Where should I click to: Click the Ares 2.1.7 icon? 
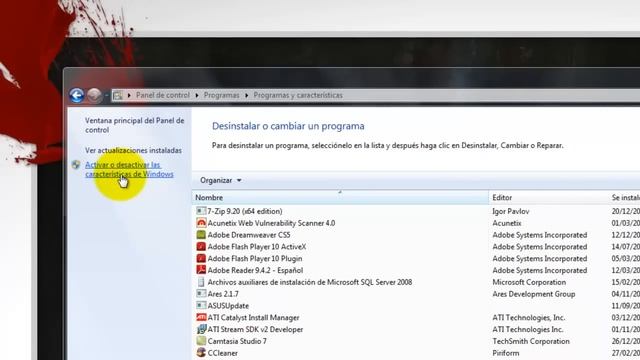pos(201,294)
